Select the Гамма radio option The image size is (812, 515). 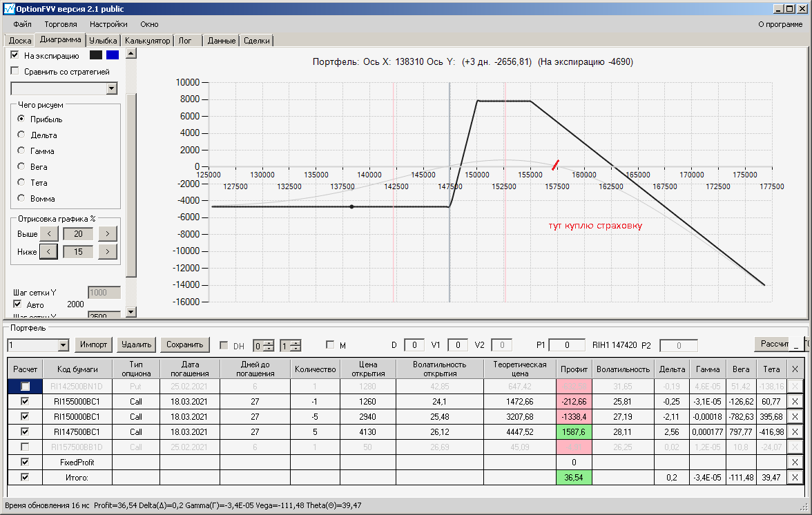[21, 150]
